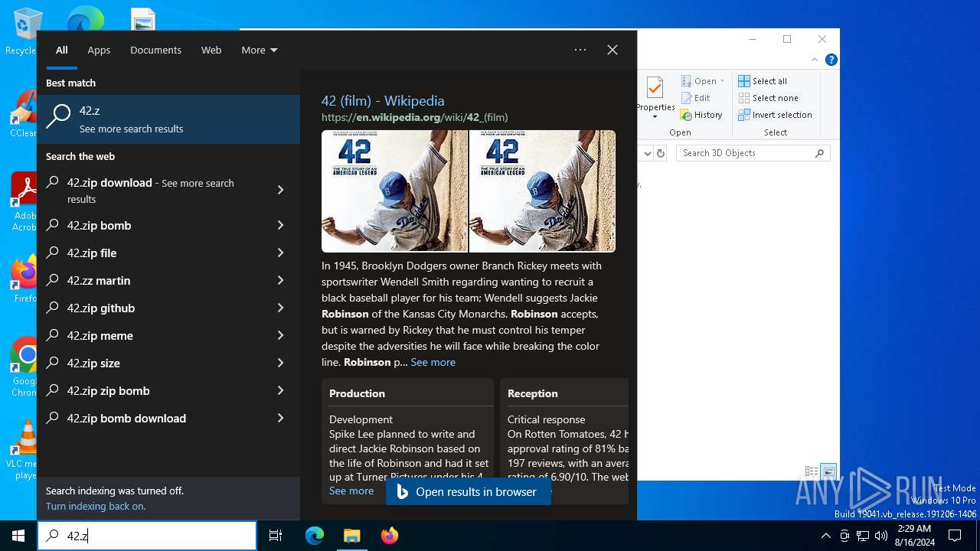Switch Explorer to large icons view
The image size is (980, 551).
click(828, 472)
